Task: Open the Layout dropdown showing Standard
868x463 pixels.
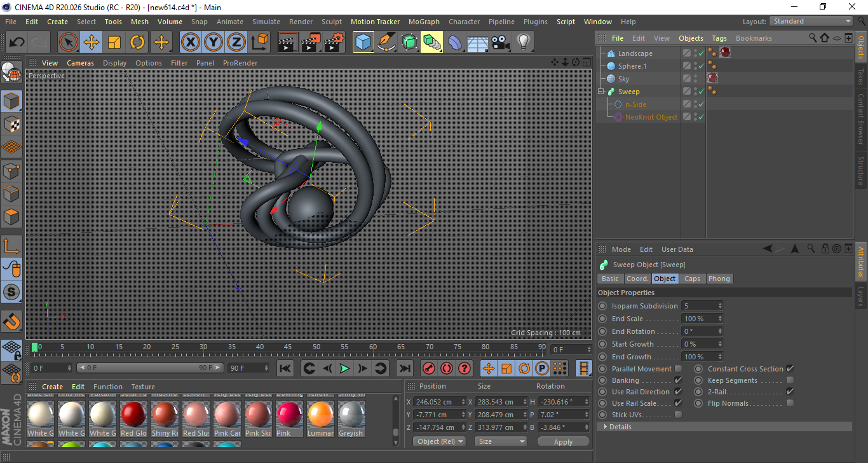Action: pyautogui.click(x=811, y=21)
